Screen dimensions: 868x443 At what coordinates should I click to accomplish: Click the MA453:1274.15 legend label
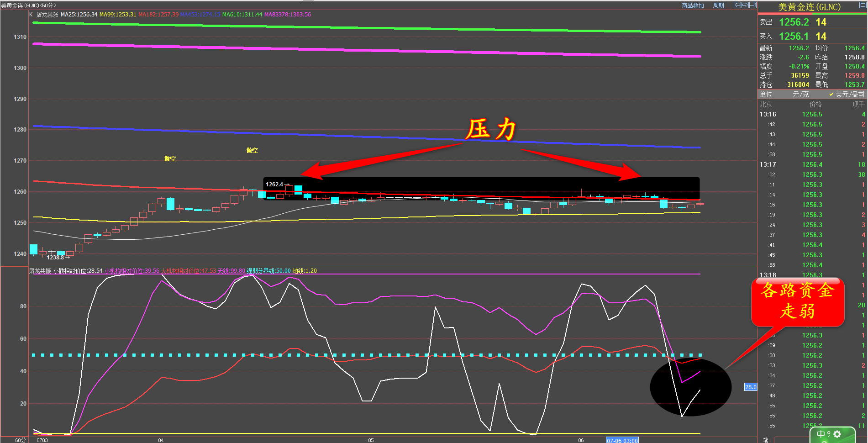click(200, 15)
